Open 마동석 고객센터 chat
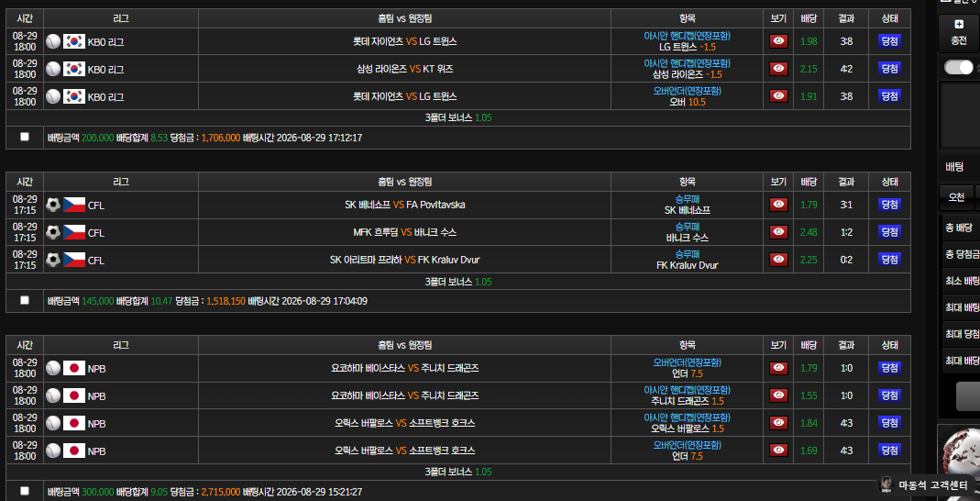Viewport: 980px width, 501px height. click(927, 484)
